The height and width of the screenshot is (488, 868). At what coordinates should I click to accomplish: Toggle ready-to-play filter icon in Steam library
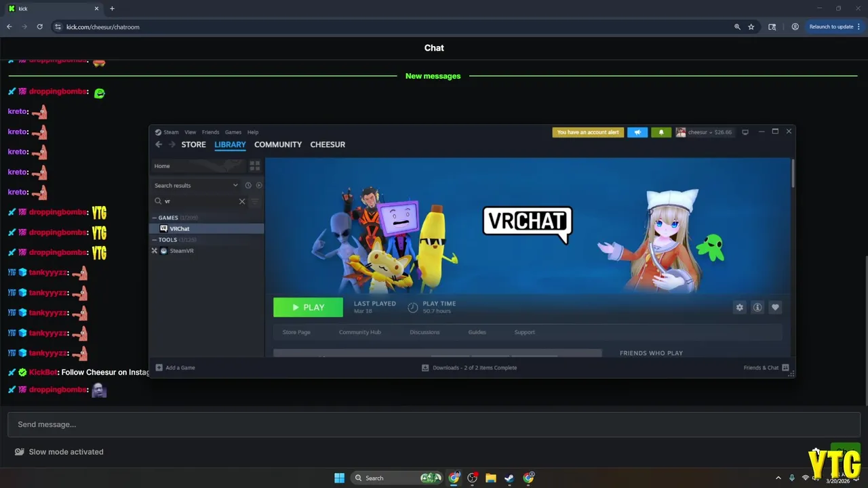(259, 185)
